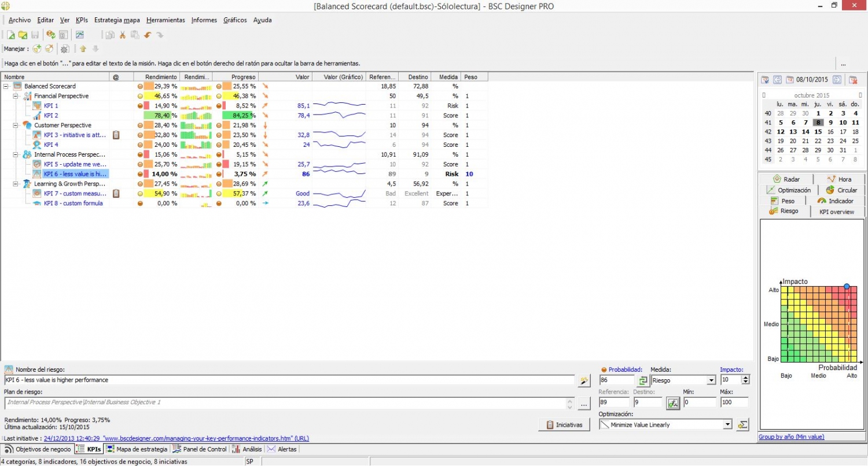Collapse the Financial Perspective tree node
Image resolution: width=868 pixels, height=466 pixels.
coord(16,96)
